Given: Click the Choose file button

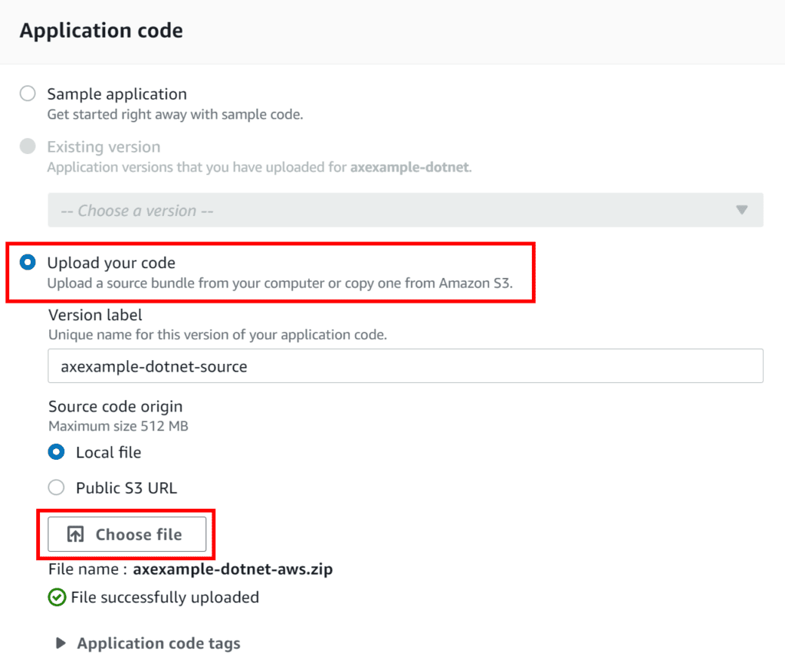Looking at the screenshot, I should click(x=127, y=534).
